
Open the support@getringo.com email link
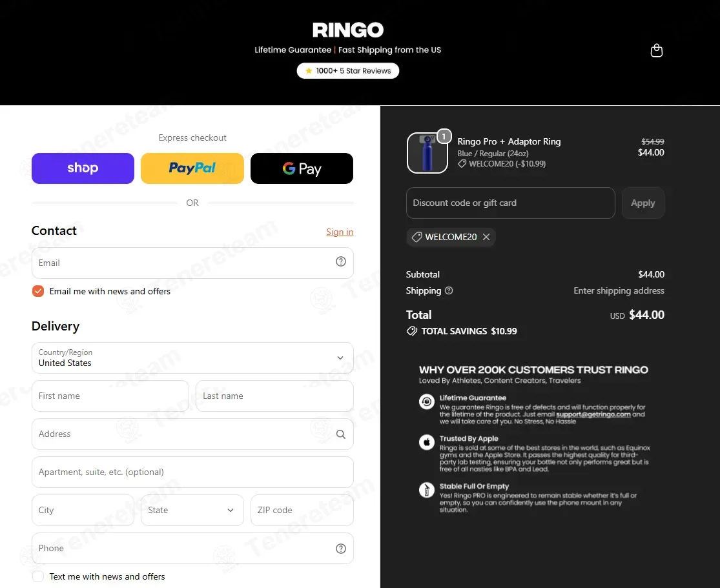(x=593, y=414)
